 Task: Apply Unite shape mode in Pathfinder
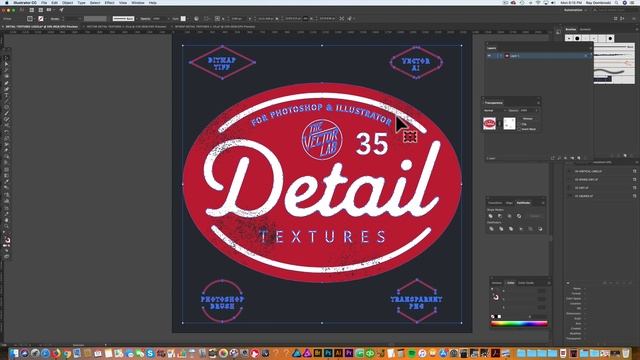coord(491,216)
